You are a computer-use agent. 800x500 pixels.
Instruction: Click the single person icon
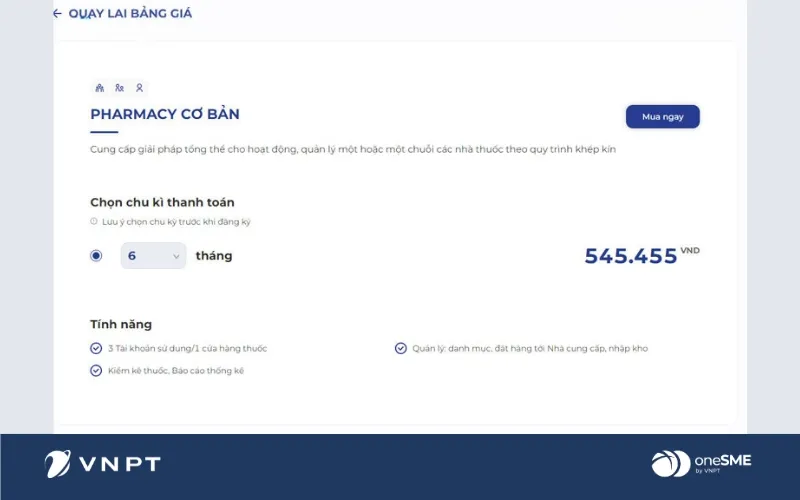coord(139,88)
